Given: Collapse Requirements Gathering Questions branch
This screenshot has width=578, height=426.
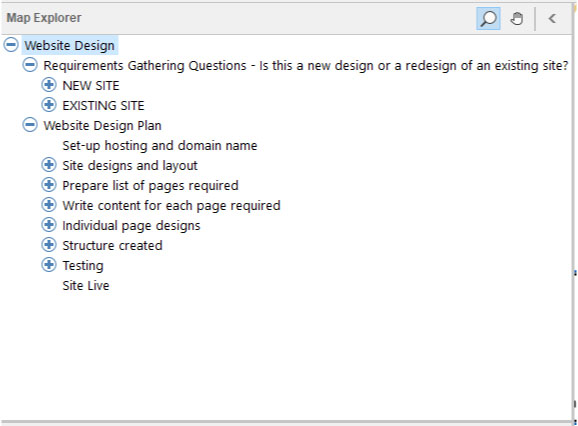Looking at the screenshot, I should 30,65.
